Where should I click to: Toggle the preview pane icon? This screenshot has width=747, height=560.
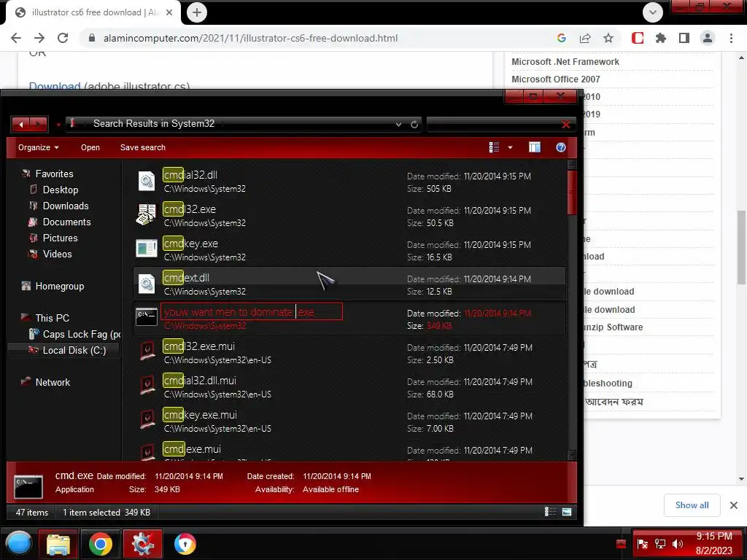(535, 147)
